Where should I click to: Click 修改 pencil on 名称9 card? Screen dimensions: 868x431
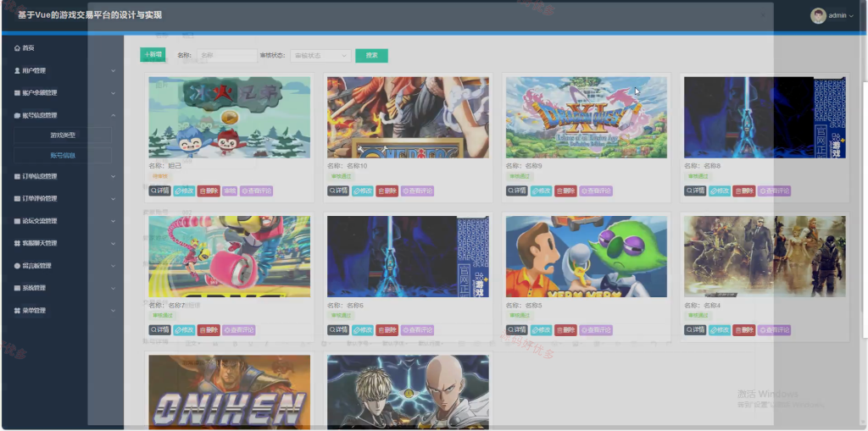(x=542, y=191)
